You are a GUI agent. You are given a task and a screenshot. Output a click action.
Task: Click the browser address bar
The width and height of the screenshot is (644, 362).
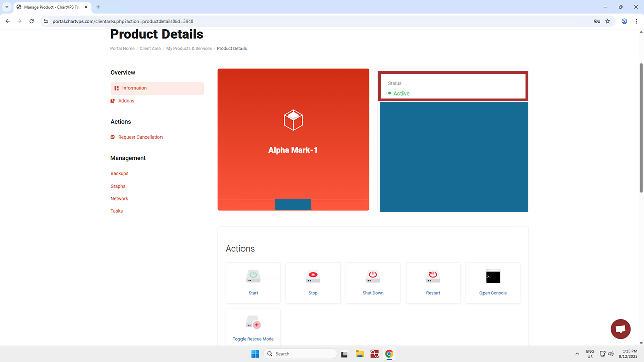click(302, 21)
